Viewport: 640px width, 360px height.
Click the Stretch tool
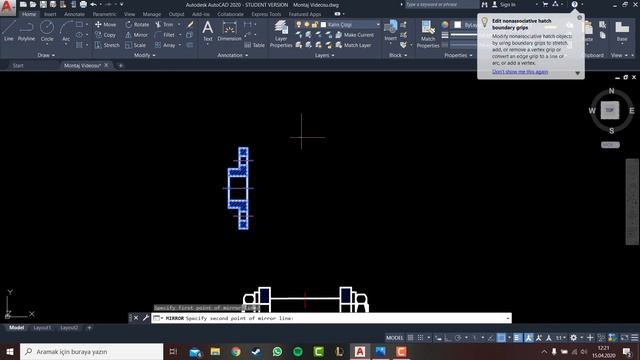(107, 45)
